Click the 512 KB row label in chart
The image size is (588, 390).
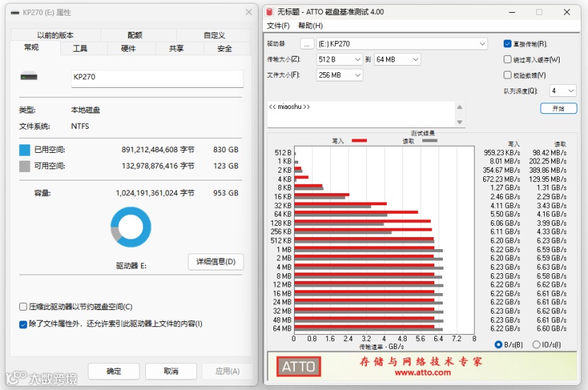pyautogui.click(x=281, y=241)
